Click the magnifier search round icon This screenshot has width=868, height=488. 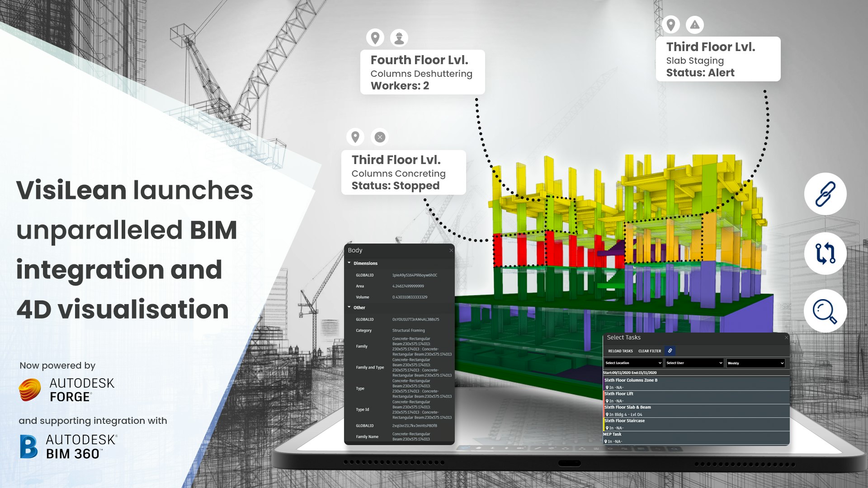825,311
